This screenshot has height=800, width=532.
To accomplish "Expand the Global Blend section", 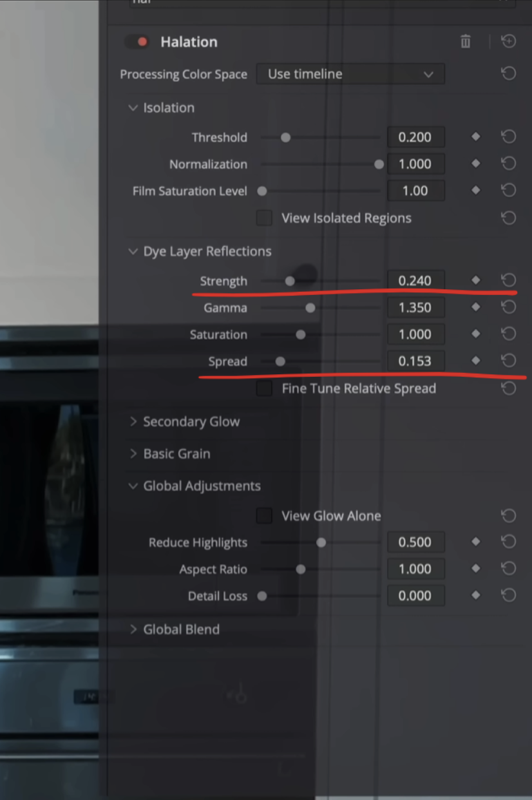I will click(133, 629).
